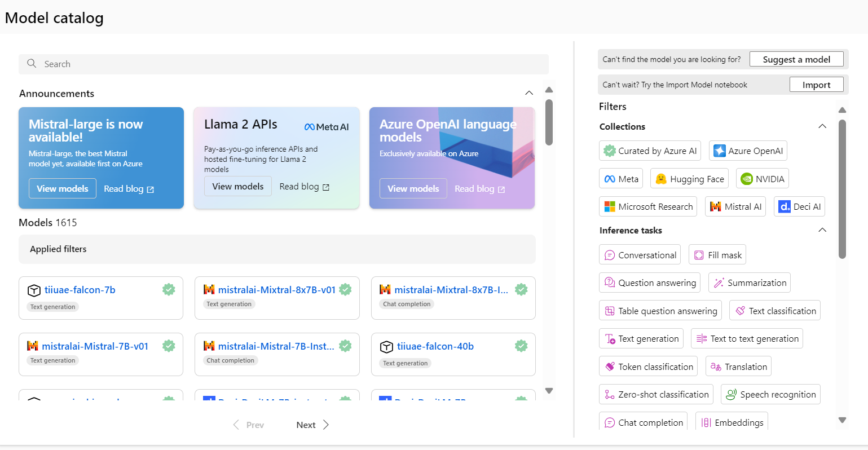Toggle the Azure OpenAI collection filter

(x=748, y=151)
